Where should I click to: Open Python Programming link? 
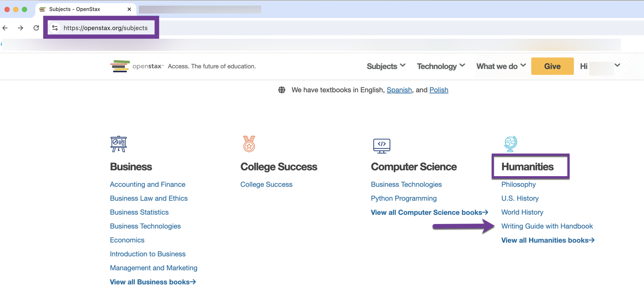pyautogui.click(x=404, y=198)
